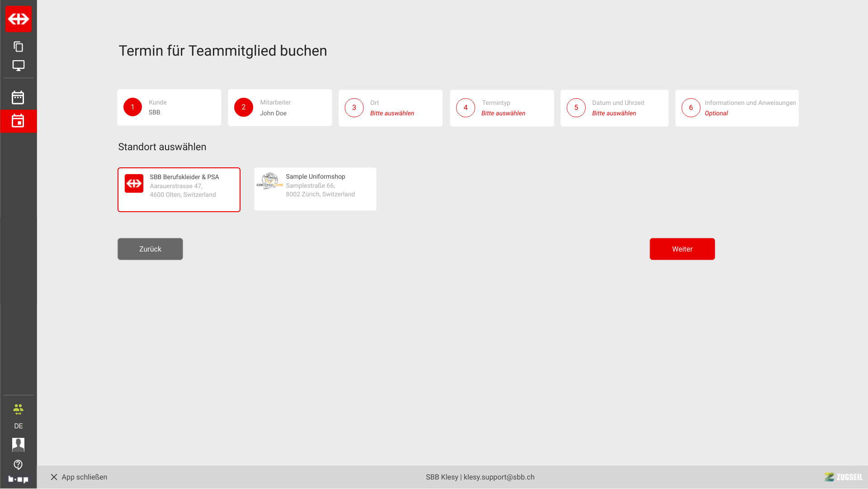Go to step 2 Mitarbeiter
The width and height of the screenshot is (868, 489).
pos(280,108)
